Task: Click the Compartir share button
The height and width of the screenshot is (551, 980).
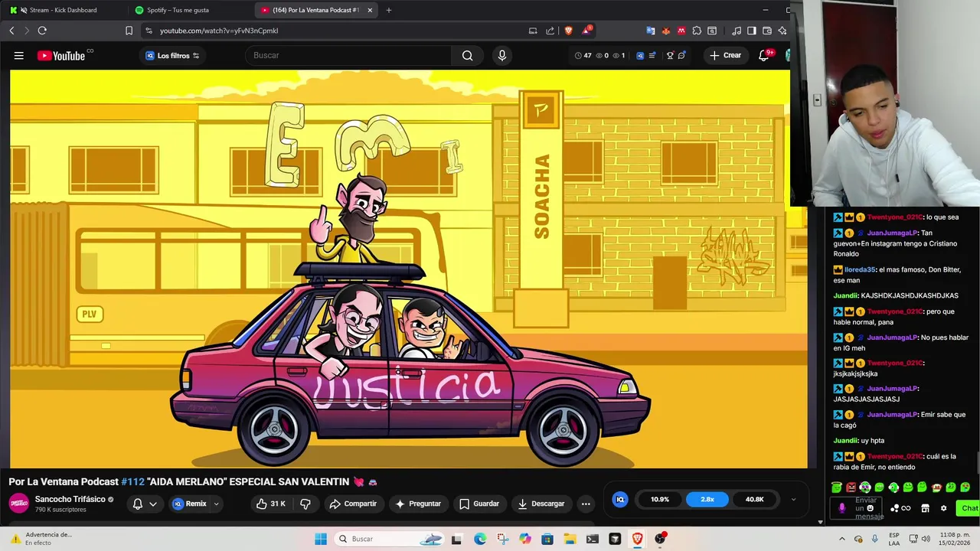Action: [353, 504]
